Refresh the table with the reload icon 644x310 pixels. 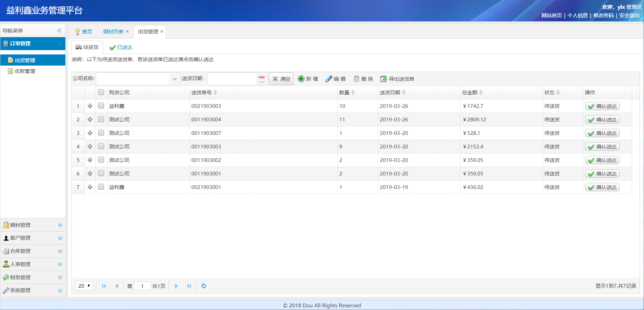pos(204,286)
